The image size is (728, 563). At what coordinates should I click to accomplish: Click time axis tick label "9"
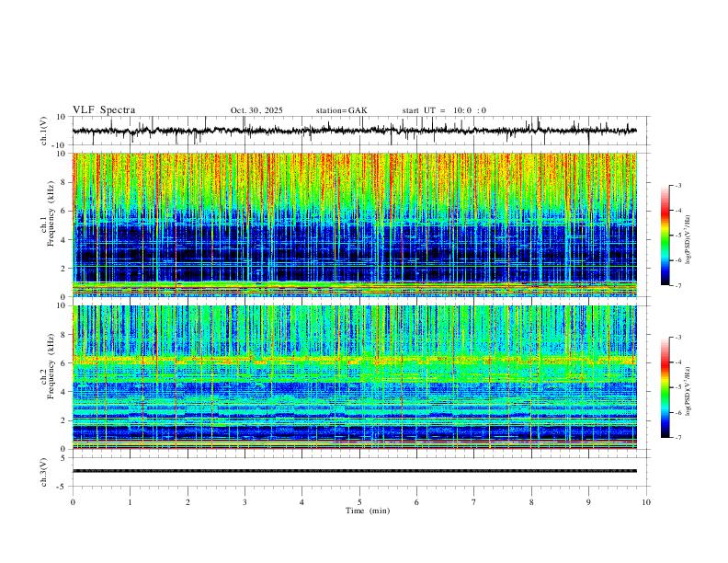pos(588,502)
